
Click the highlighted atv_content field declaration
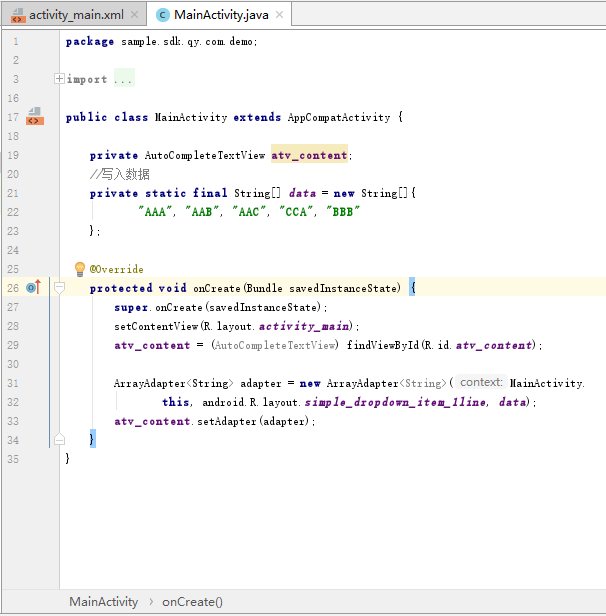pyautogui.click(x=309, y=155)
